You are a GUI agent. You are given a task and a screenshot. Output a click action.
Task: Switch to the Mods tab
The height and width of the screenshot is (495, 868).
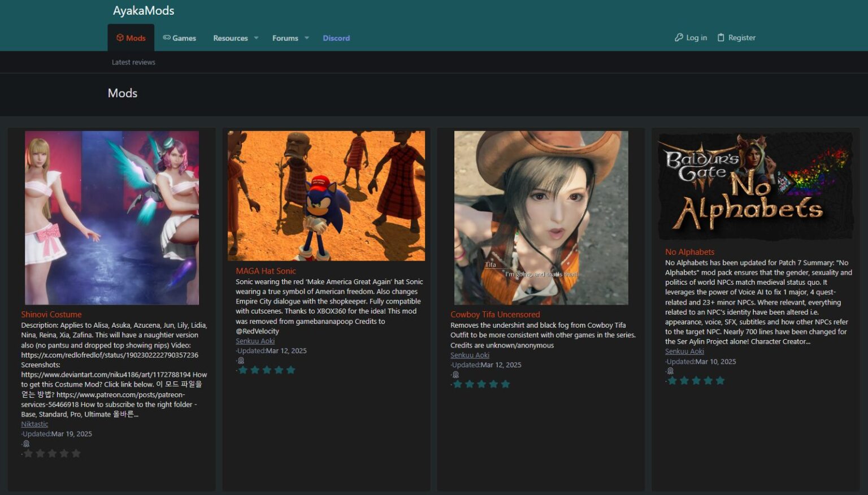[131, 37]
